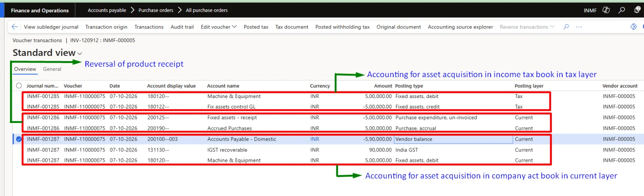Viewport: 644px width, 196px height.
Task: Select the IGST recoverable cell
Action: click(x=227, y=150)
